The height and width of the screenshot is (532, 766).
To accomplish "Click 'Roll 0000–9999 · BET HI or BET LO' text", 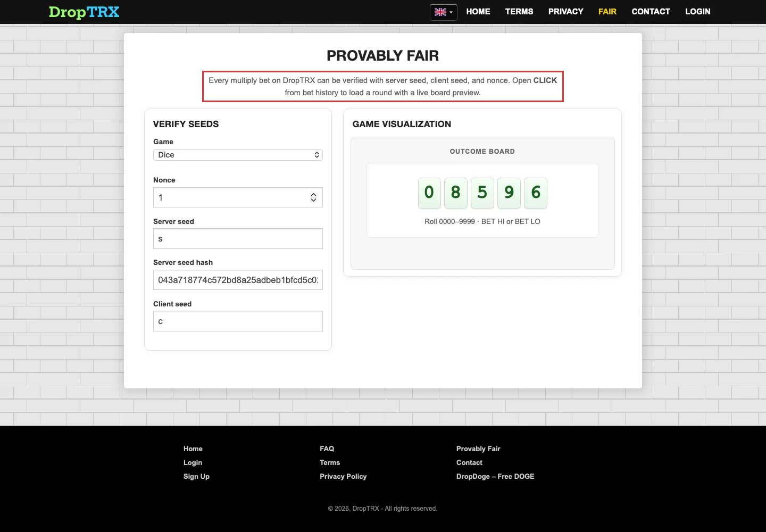I will (482, 221).
